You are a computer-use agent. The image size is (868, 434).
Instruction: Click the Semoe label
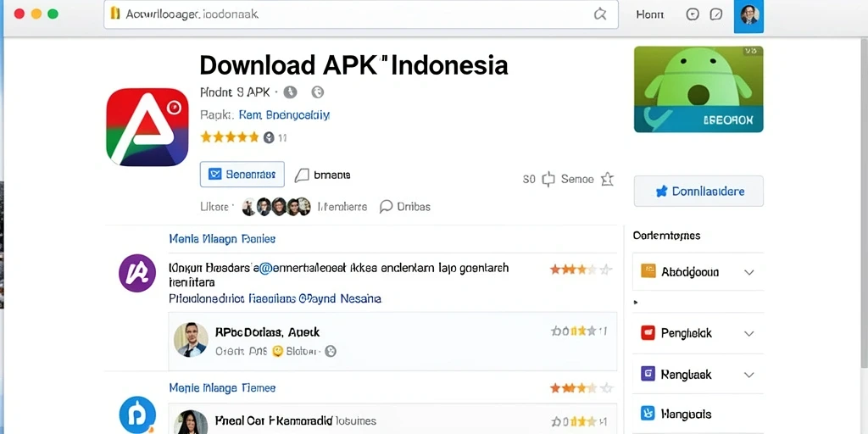click(x=577, y=179)
